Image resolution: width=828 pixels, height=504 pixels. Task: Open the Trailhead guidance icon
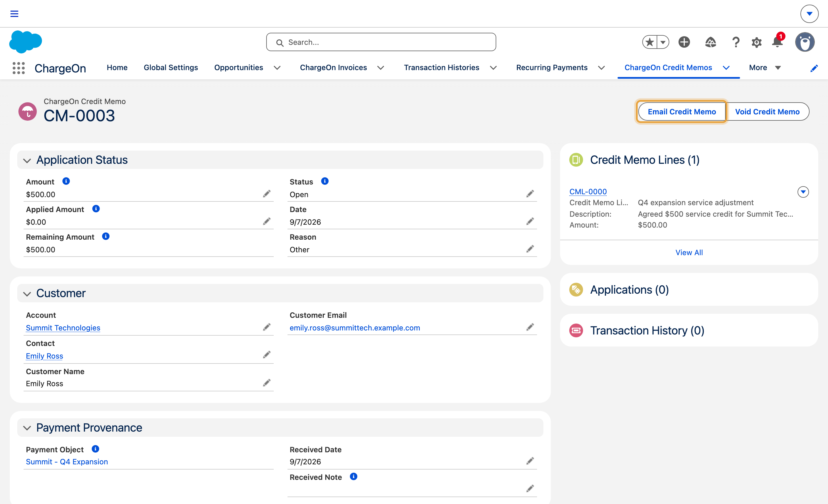point(710,42)
